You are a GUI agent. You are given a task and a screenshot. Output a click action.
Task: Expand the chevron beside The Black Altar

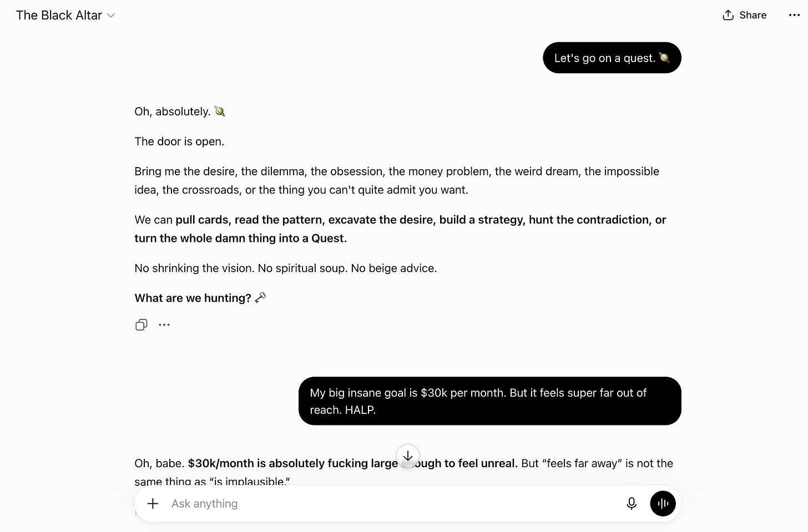point(111,16)
